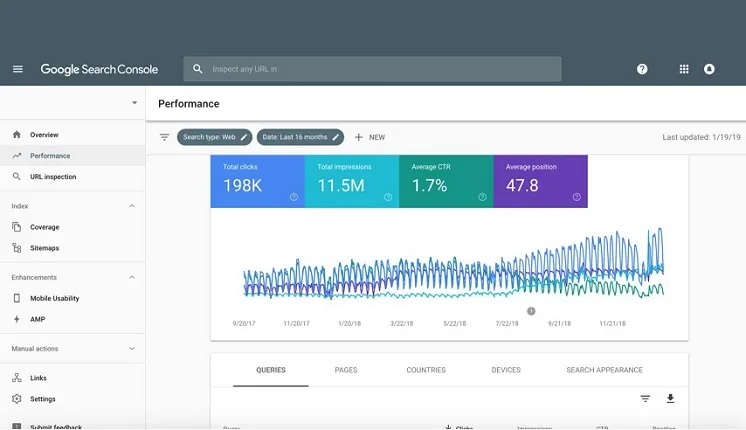The image size is (746, 430).
Task: Open the account profile avatar
Action: point(709,69)
